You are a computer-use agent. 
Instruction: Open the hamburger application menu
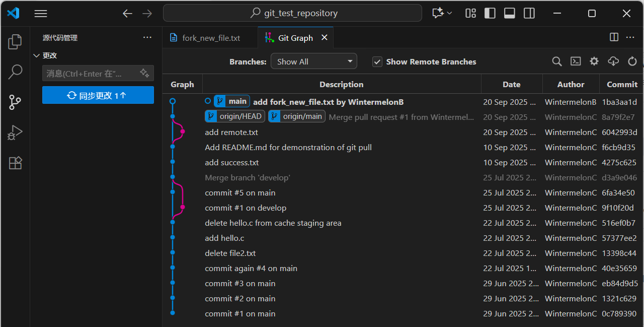coord(41,14)
